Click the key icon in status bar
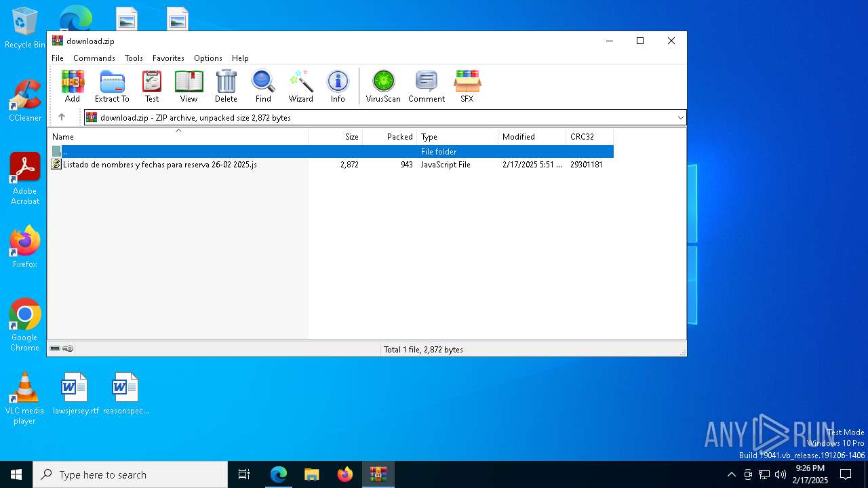The image size is (868, 488). coord(68,348)
